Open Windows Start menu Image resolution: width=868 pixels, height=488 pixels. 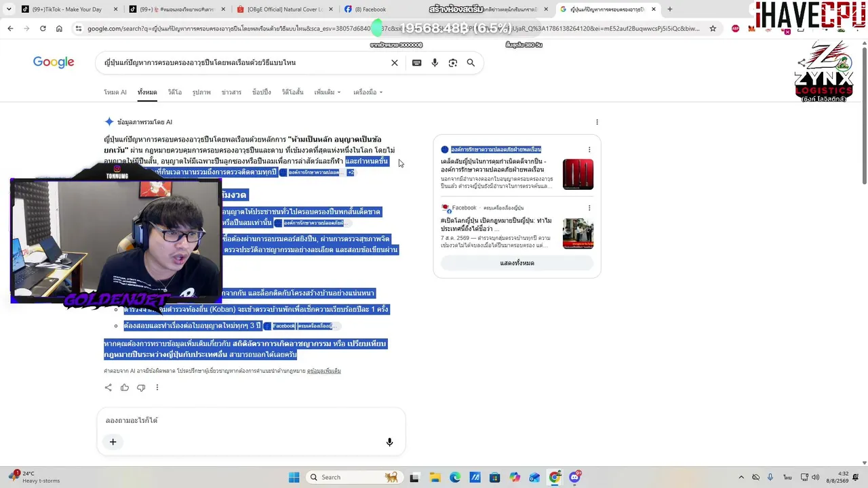pos(294,477)
